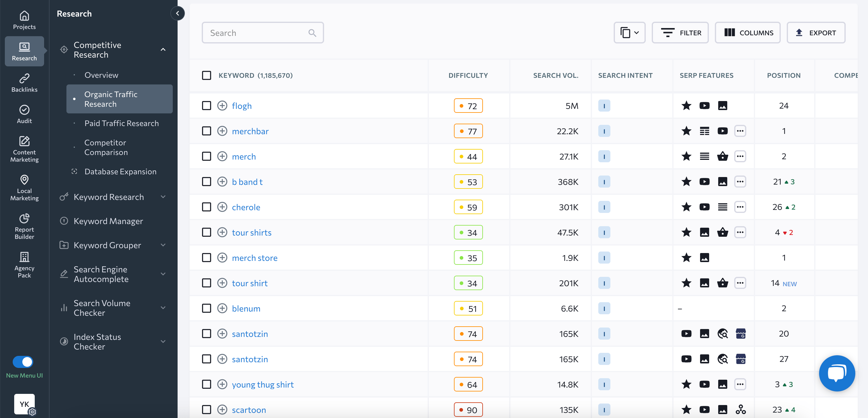Open the Backlinks section in the sidebar
This screenshot has width=868, height=418.
[24, 82]
